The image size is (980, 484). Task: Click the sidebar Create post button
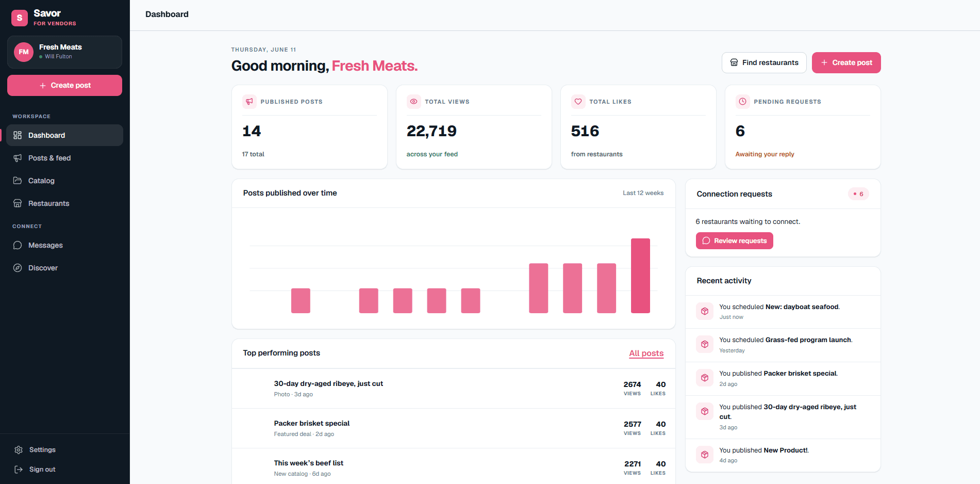coord(64,86)
